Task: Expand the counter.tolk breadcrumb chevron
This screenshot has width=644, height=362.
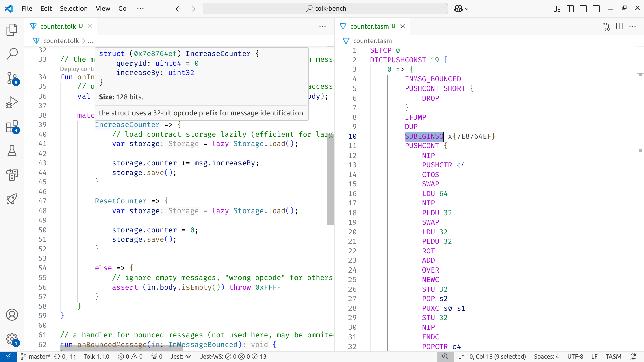Action: pyautogui.click(x=83, y=41)
